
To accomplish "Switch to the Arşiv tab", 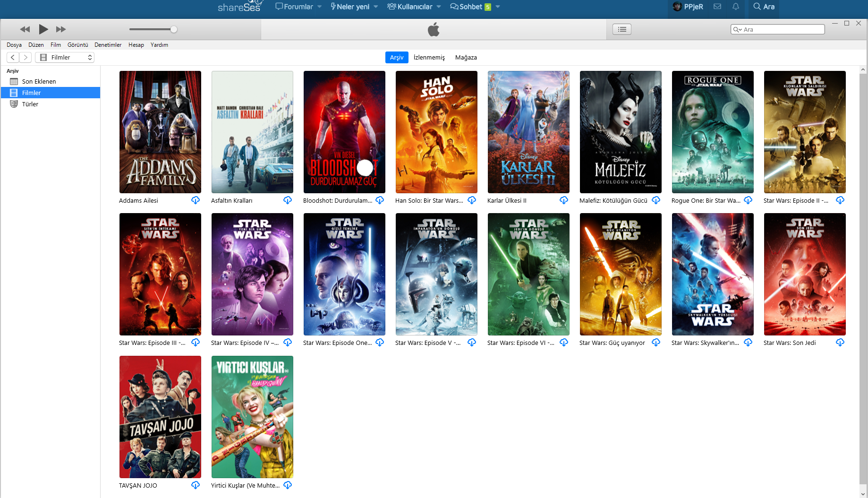I will click(x=397, y=57).
